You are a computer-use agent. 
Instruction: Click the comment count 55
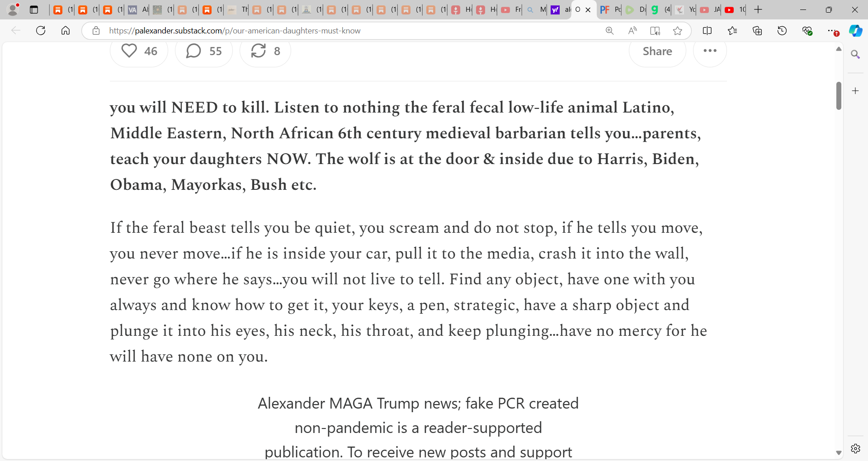pyautogui.click(x=216, y=51)
